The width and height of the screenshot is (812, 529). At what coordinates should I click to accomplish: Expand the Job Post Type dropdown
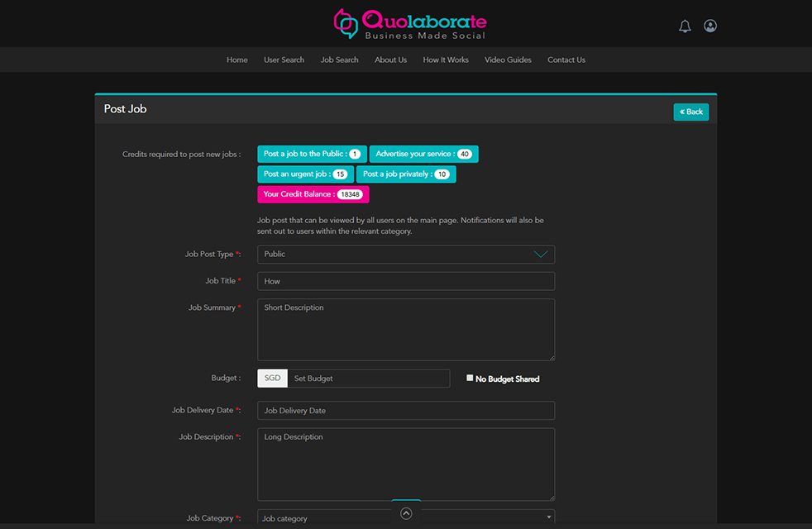click(406, 255)
